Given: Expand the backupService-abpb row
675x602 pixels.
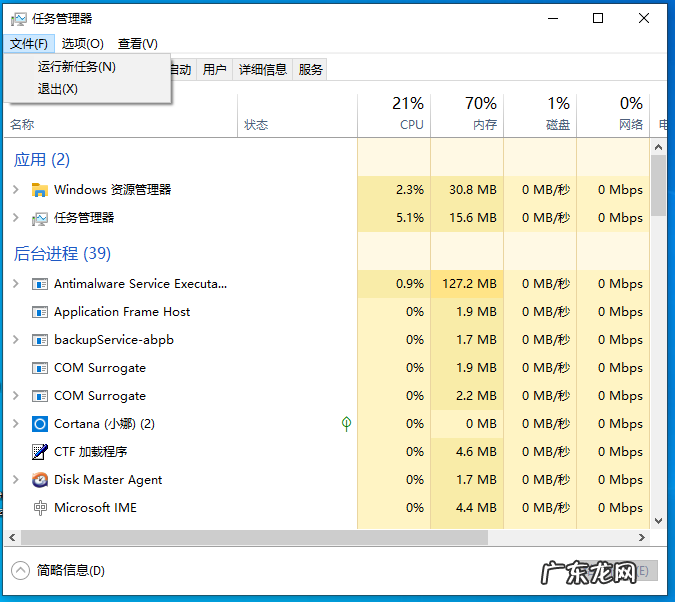Looking at the screenshot, I should pos(16,340).
